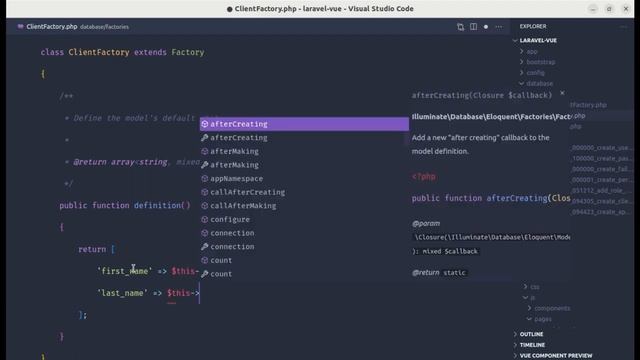Click the EXPLORER panel title
This screenshot has height=360, width=640.
tap(533, 27)
